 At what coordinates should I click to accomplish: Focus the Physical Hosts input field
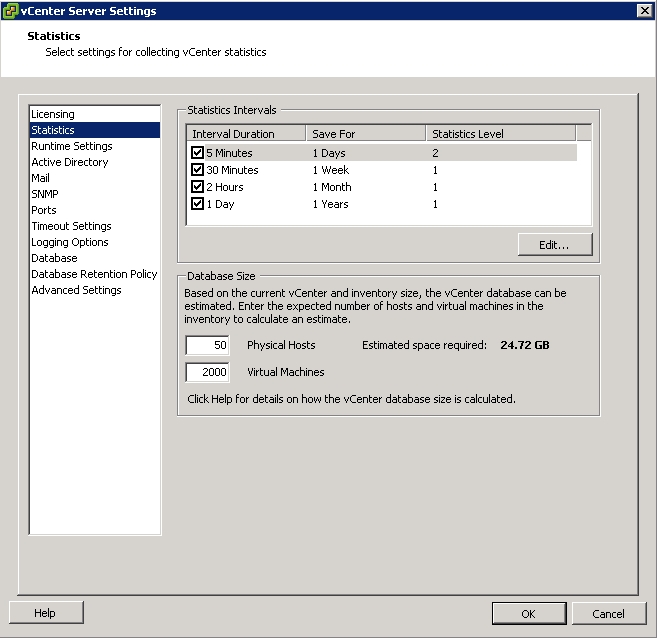click(207, 345)
